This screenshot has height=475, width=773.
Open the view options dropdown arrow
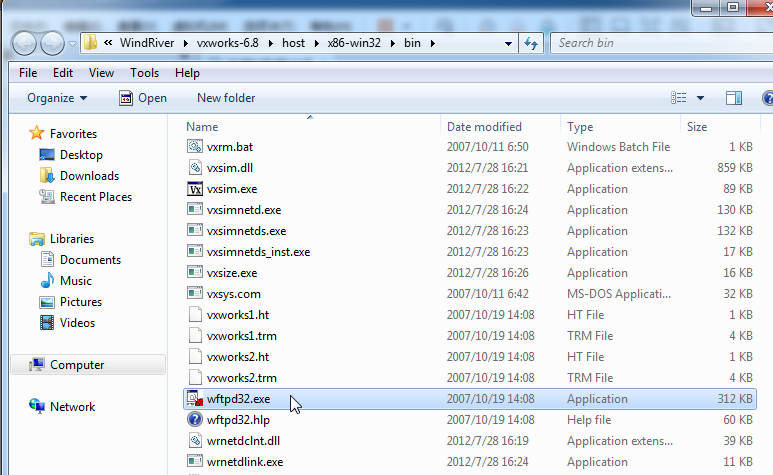[700, 98]
